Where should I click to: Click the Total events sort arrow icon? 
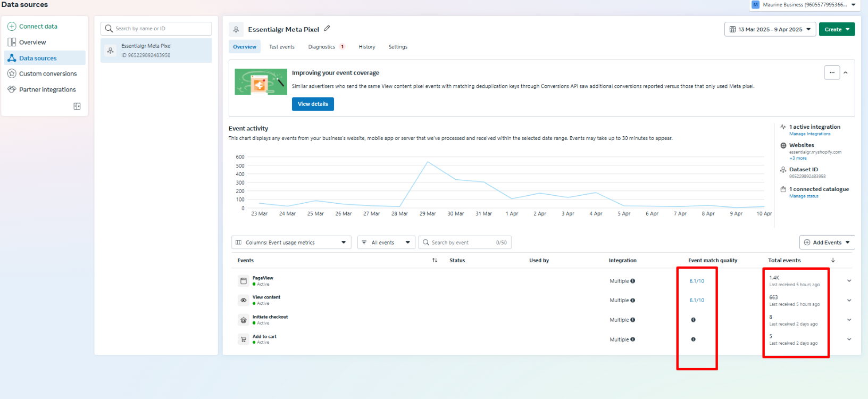pyautogui.click(x=833, y=260)
